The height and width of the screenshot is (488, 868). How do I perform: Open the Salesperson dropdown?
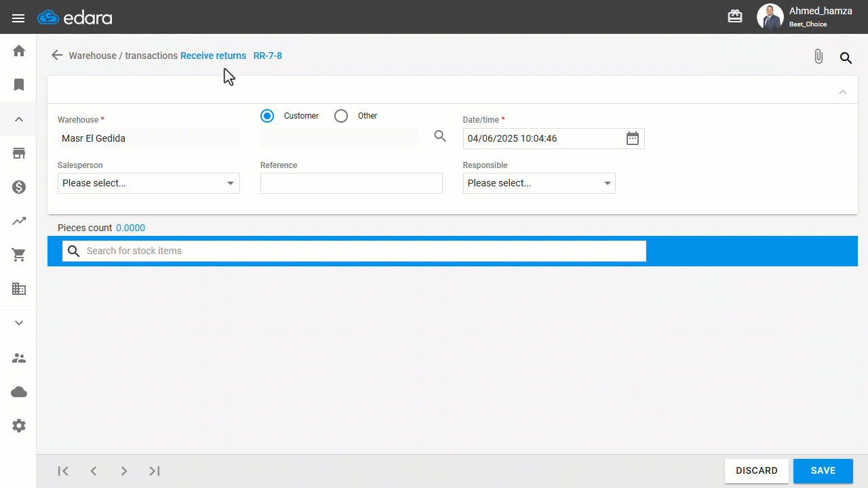pyautogui.click(x=149, y=183)
